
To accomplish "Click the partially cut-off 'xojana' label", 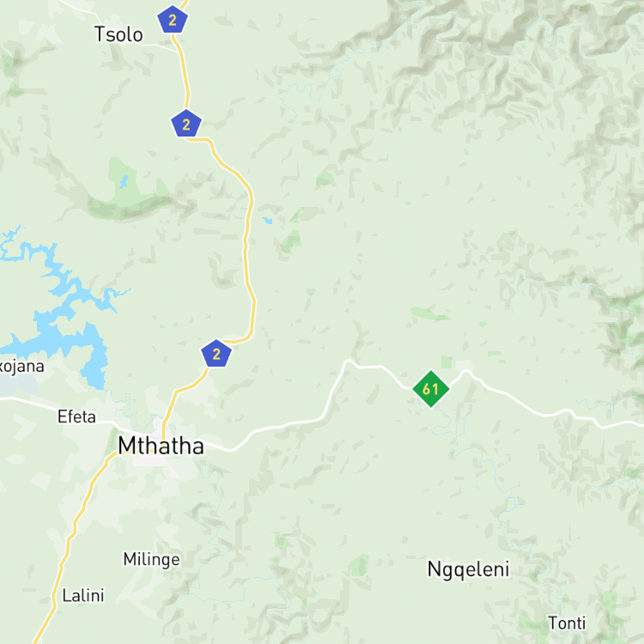I will [x=21, y=367].
